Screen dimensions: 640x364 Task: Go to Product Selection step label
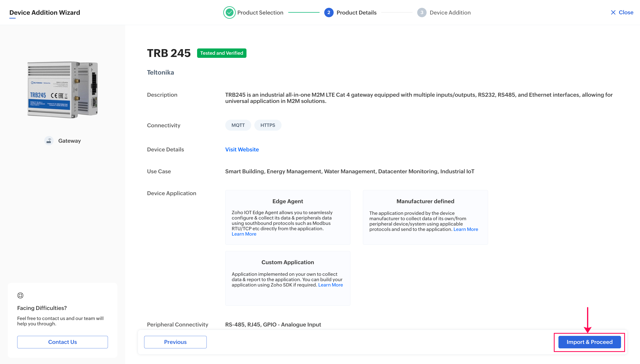260,13
